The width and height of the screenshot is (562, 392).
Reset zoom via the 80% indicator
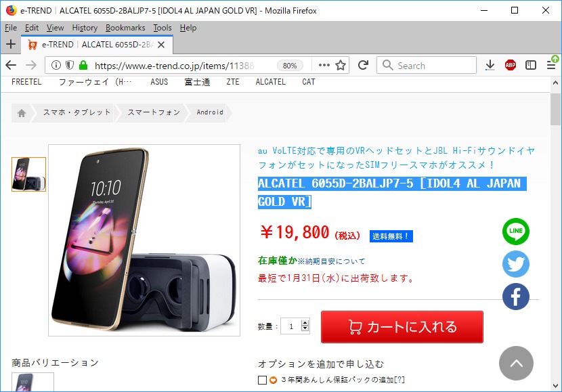[x=290, y=66]
